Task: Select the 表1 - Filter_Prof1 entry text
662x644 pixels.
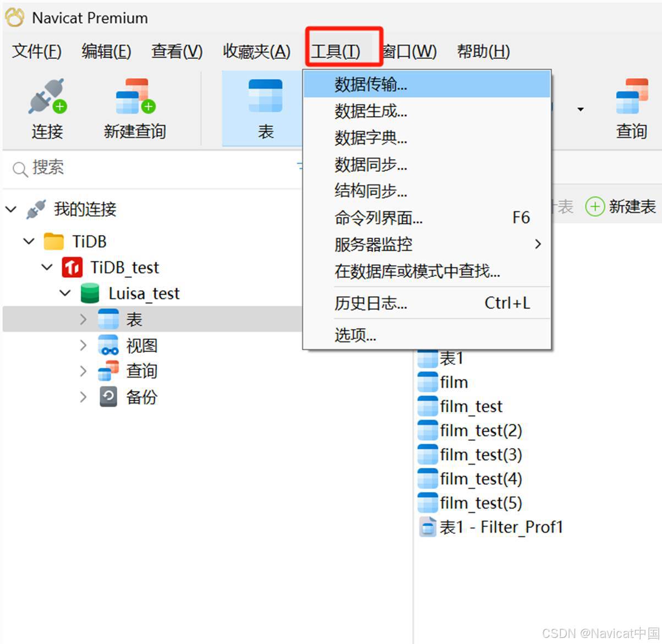Action: click(x=501, y=527)
